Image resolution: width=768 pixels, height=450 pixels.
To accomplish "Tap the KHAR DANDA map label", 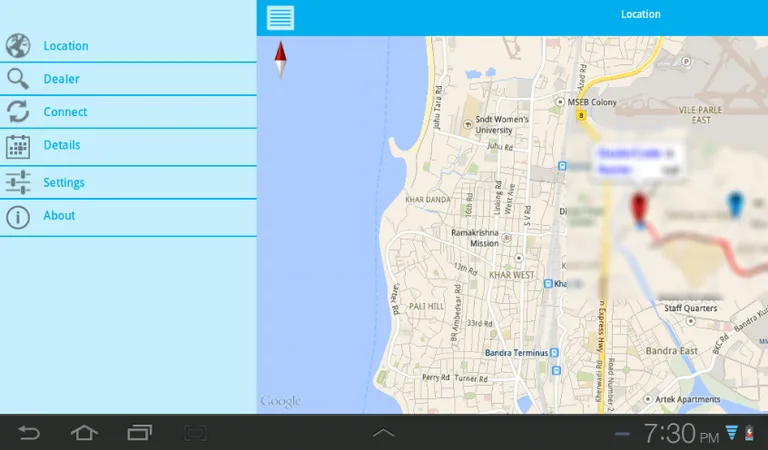I will [428, 199].
